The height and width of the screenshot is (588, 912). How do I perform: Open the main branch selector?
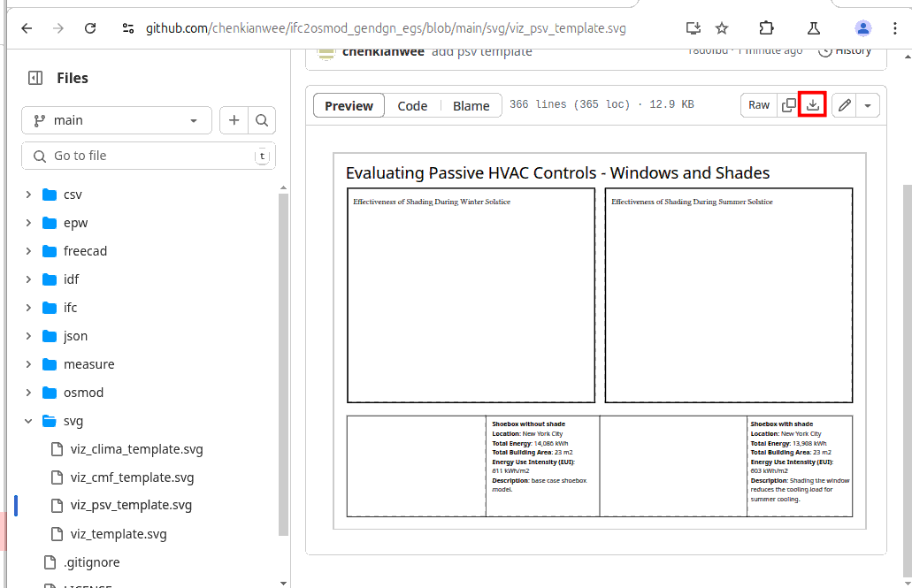click(x=116, y=120)
